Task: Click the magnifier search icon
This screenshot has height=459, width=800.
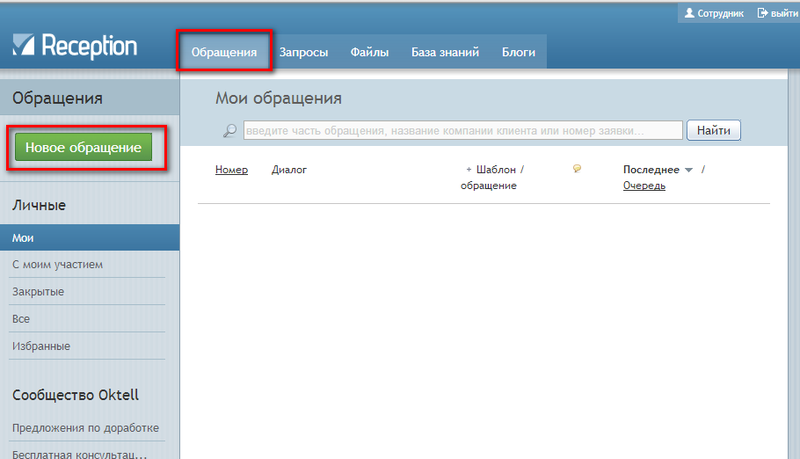Action: pyautogui.click(x=230, y=131)
